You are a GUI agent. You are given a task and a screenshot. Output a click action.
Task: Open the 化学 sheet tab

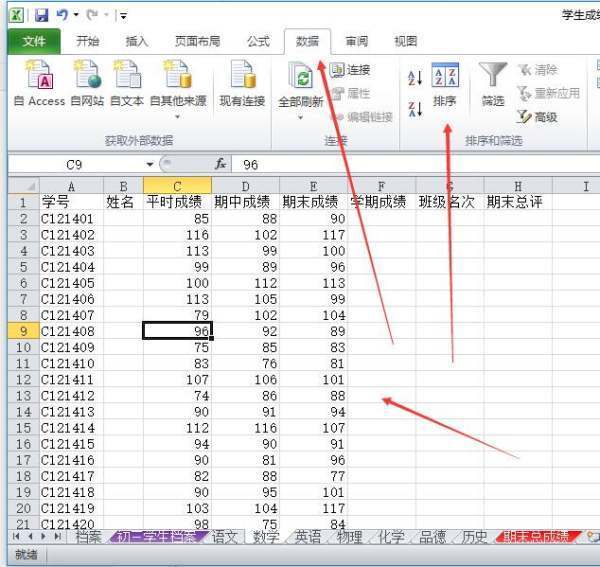[x=391, y=537]
